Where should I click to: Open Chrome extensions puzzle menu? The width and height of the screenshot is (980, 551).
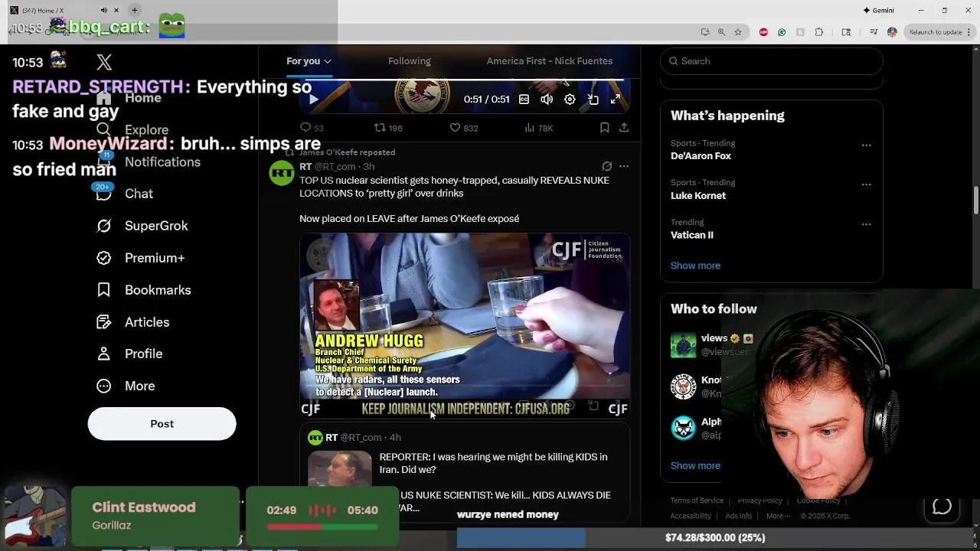coord(818,32)
